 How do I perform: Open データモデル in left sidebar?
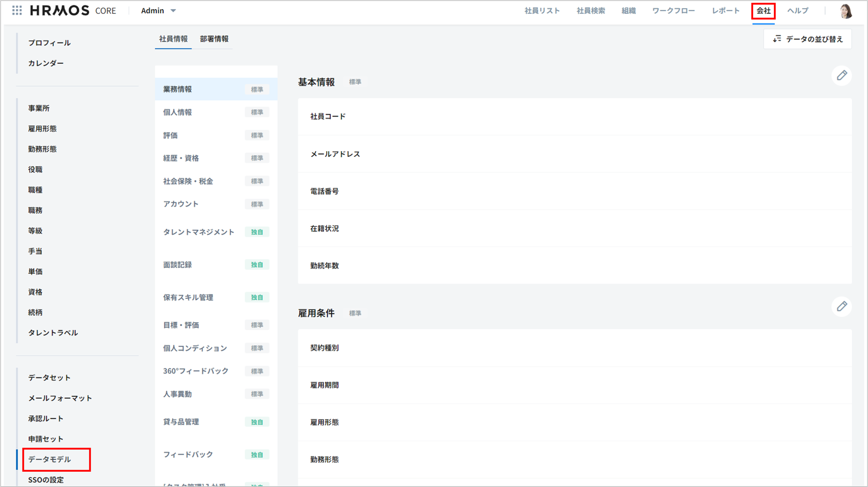point(49,459)
